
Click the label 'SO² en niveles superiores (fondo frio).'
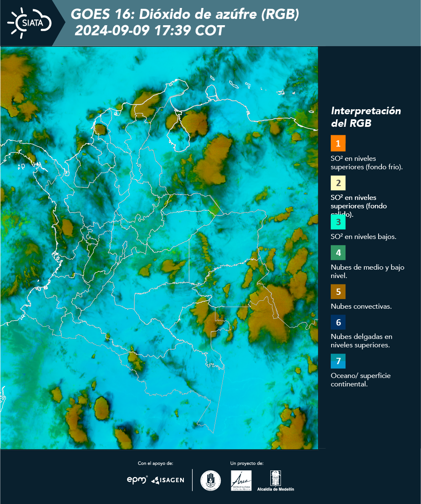point(367,163)
